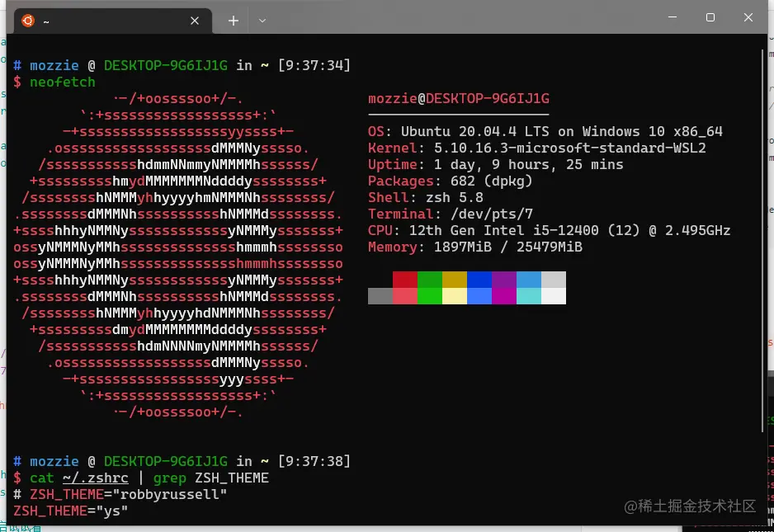Click the bright green color block
Image resolution: width=774 pixels, height=532 pixels.
(x=429, y=296)
